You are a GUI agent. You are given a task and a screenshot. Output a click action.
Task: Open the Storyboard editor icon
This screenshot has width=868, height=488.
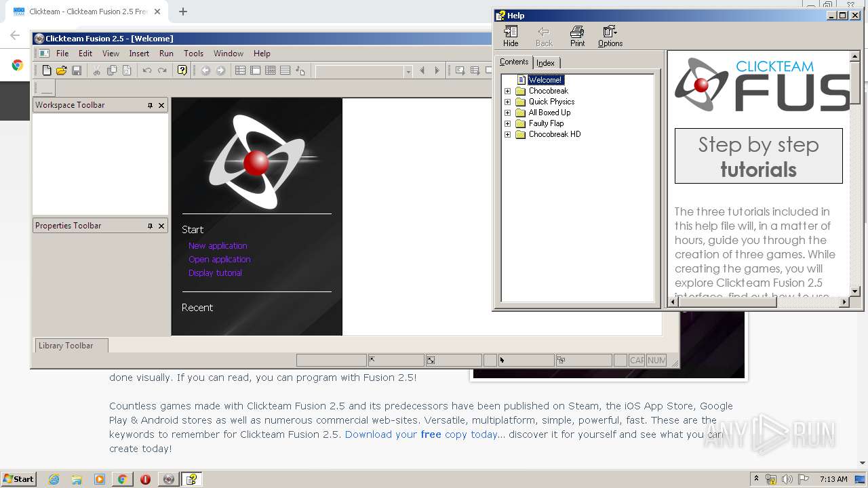click(x=241, y=70)
